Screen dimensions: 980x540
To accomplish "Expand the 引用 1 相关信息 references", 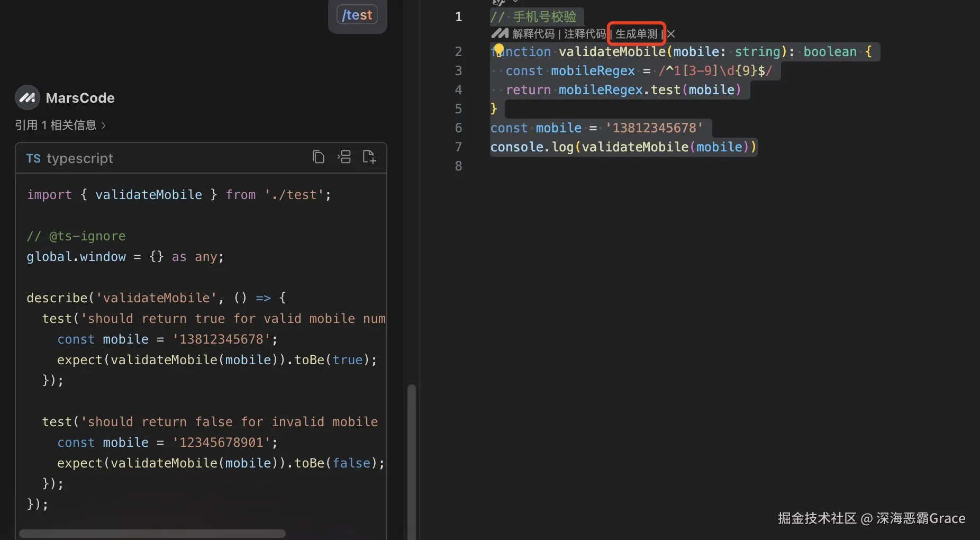I will tap(60, 125).
